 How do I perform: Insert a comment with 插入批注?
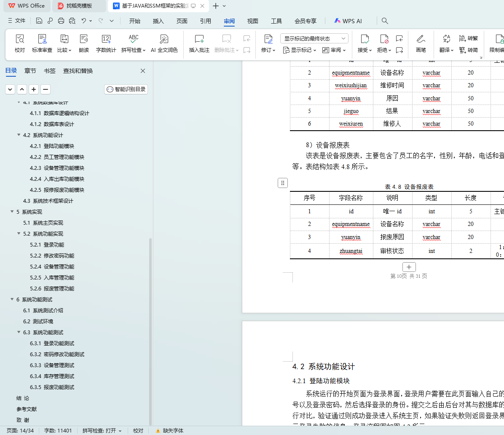pos(199,43)
